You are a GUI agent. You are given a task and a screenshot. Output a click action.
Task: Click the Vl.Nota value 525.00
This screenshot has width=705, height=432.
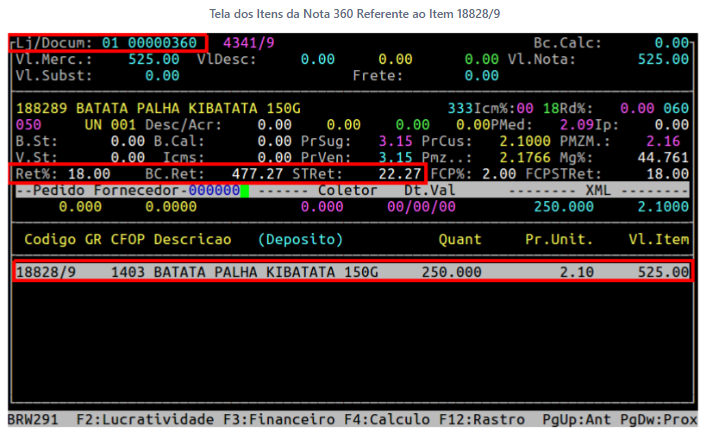point(664,59)
